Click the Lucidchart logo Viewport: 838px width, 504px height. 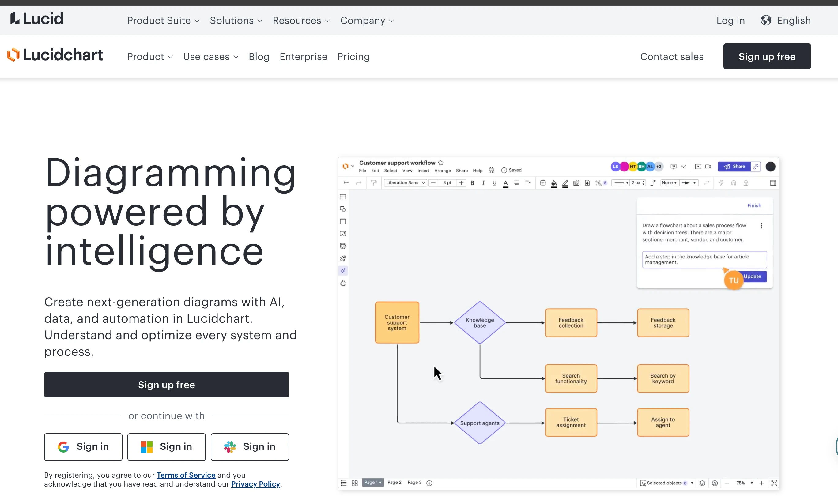click(55, 55)
